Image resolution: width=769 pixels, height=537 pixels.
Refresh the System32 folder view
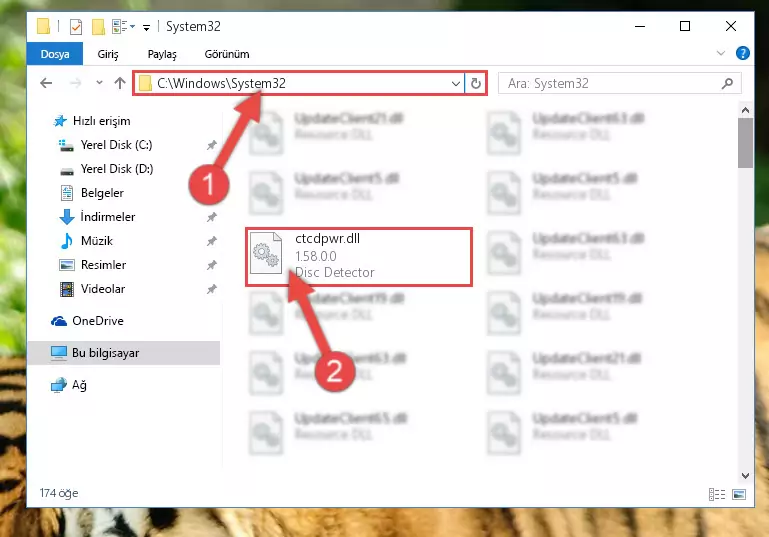tap(476, 83)
